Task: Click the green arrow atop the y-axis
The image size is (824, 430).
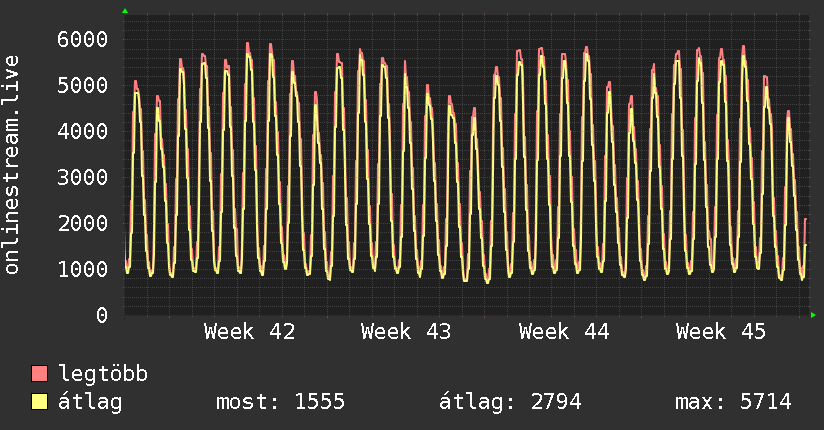Action: [x=125, y=11]
